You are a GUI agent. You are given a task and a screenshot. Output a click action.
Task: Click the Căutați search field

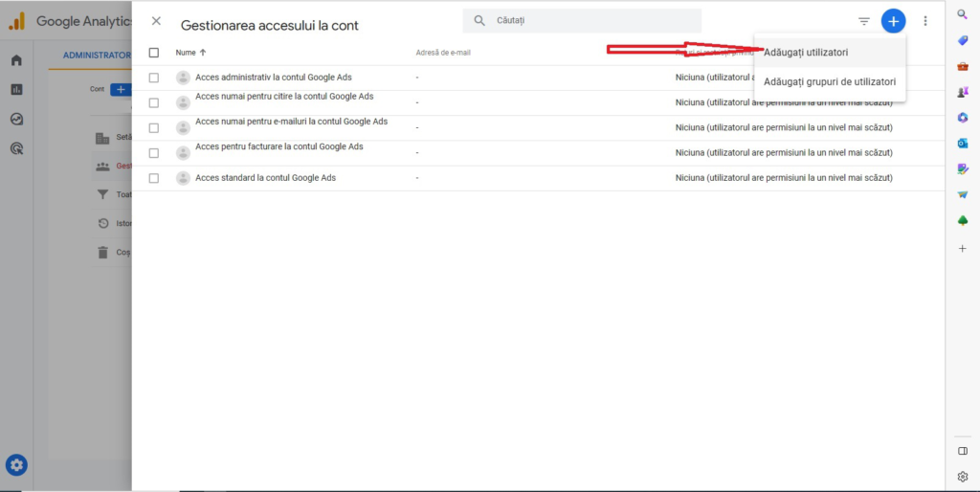pyautogui.click(x=582, y=21)
